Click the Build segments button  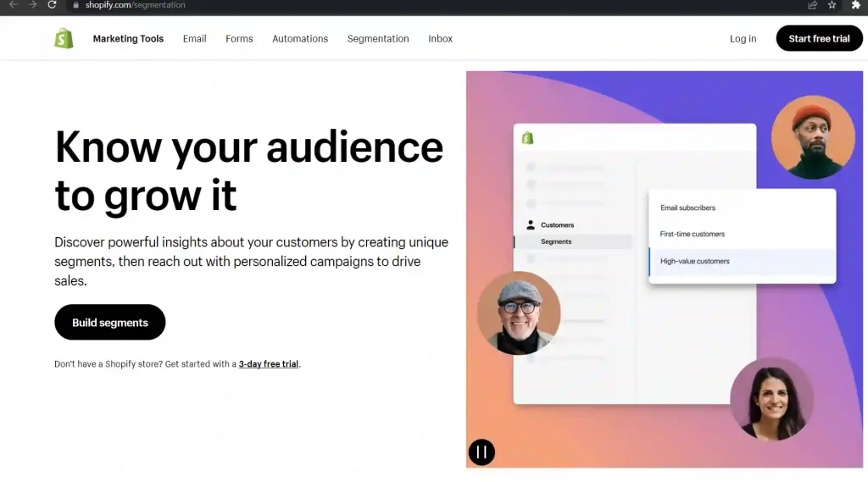coord(110,322)
